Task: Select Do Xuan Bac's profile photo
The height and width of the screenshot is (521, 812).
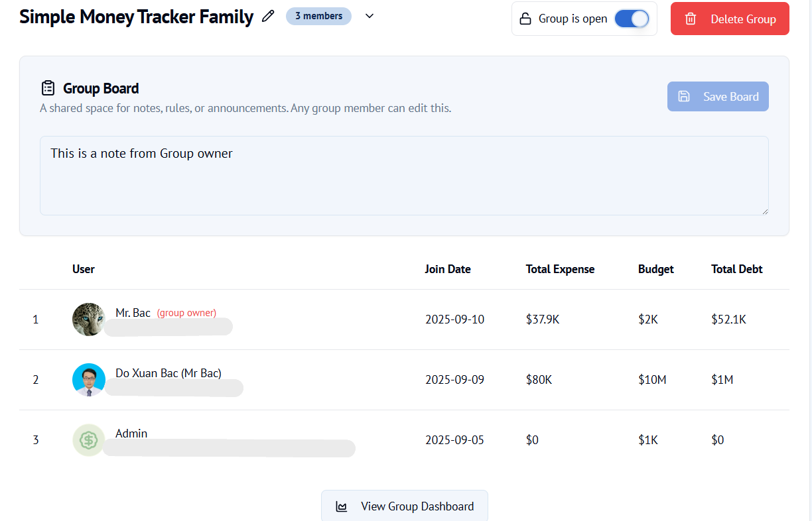Action: click(88, 380)
